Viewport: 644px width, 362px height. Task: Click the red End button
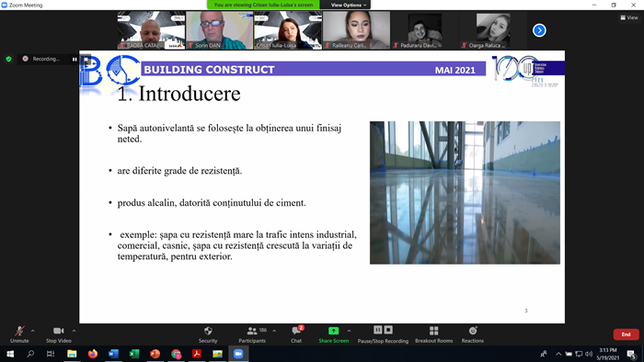click(626, 334)
